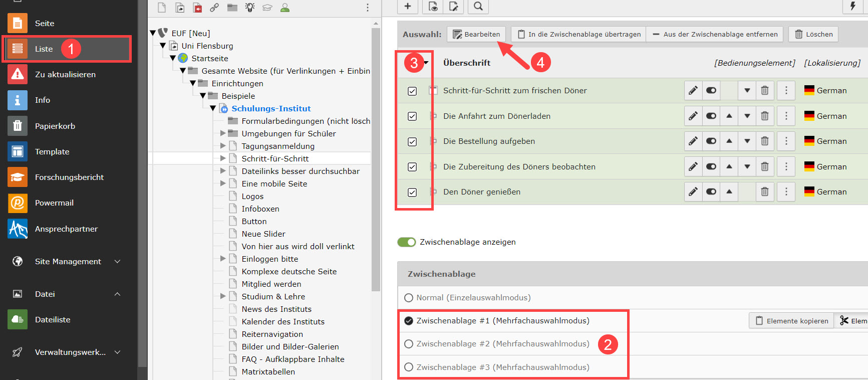Click the pencil edit icon for 'Die Anfahrt zum Dönerladen'
The width and height of the screenshot is (868, 380).
(x=693, y=116)
